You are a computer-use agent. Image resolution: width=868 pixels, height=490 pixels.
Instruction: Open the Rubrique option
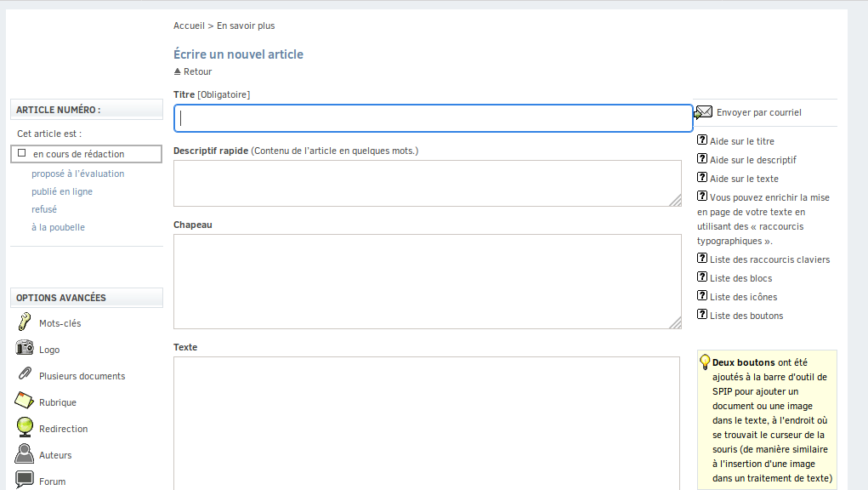58,402
